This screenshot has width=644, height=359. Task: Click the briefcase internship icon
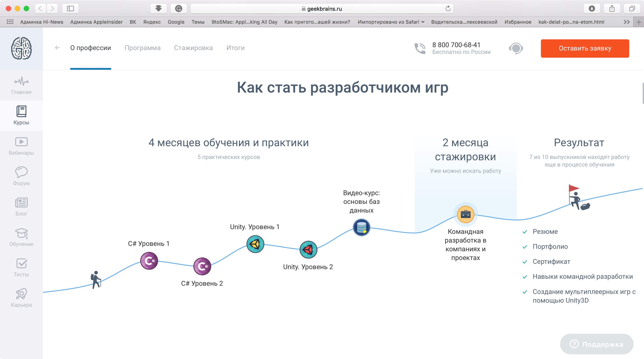466,214
